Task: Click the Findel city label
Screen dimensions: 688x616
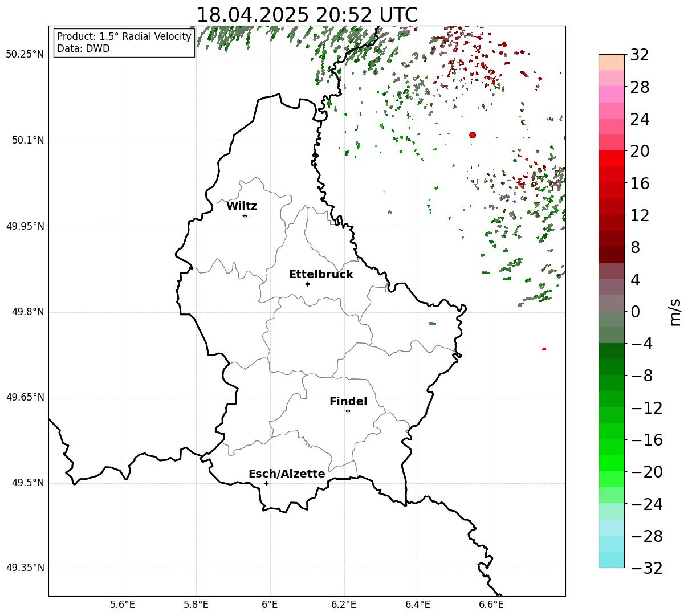Action: 348,402
